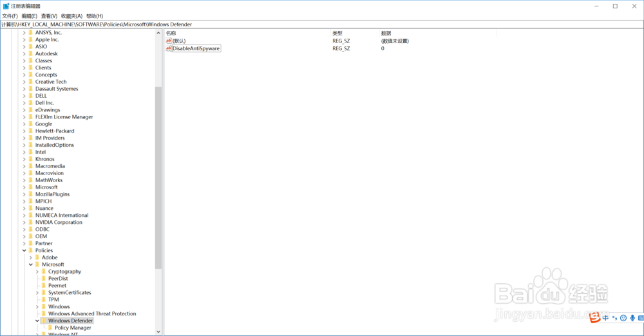Expand the Cryptography key
The width and height of the screenshot is (644, 336).
point(37,272)
